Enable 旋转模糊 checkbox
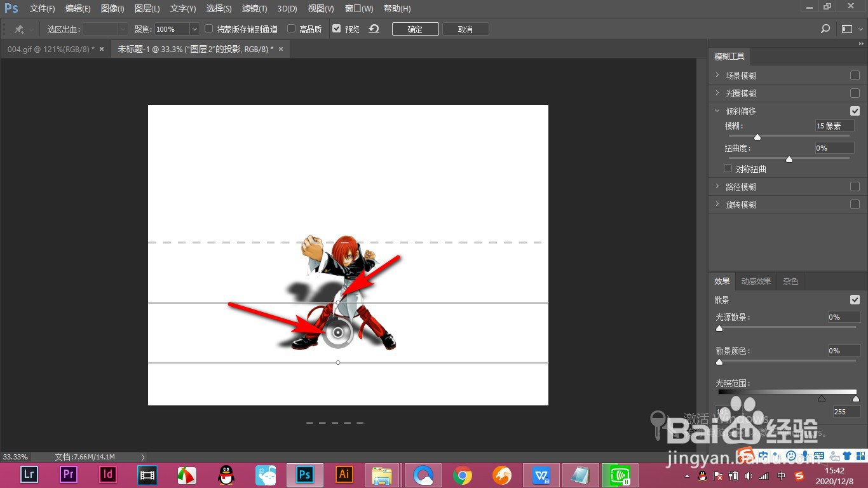Image resolution: width=868 pixels, height=488 pixels. (x=855, y=205)
